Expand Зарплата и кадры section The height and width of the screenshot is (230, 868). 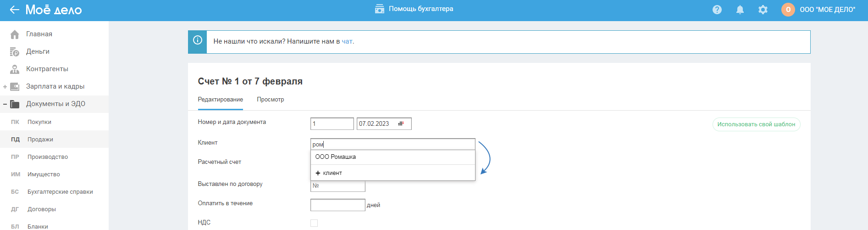[x=5, y=87]
